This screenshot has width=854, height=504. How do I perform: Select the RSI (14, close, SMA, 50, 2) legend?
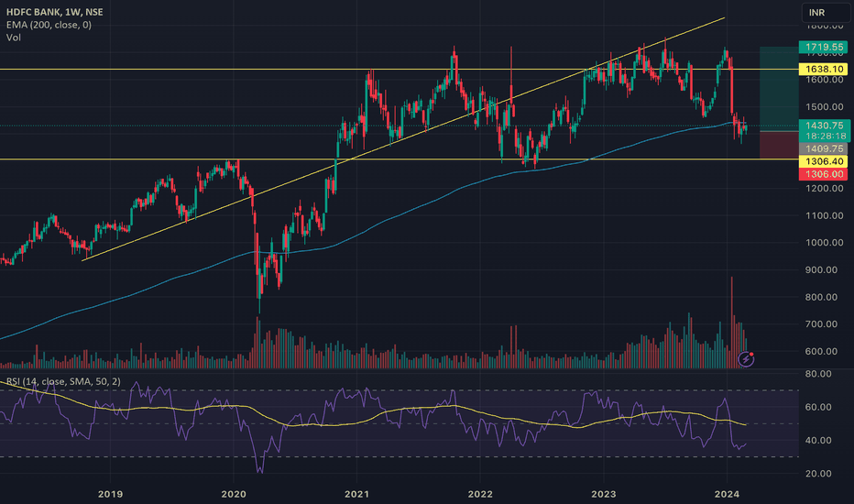pyautogui.click(x=63, y=381)
